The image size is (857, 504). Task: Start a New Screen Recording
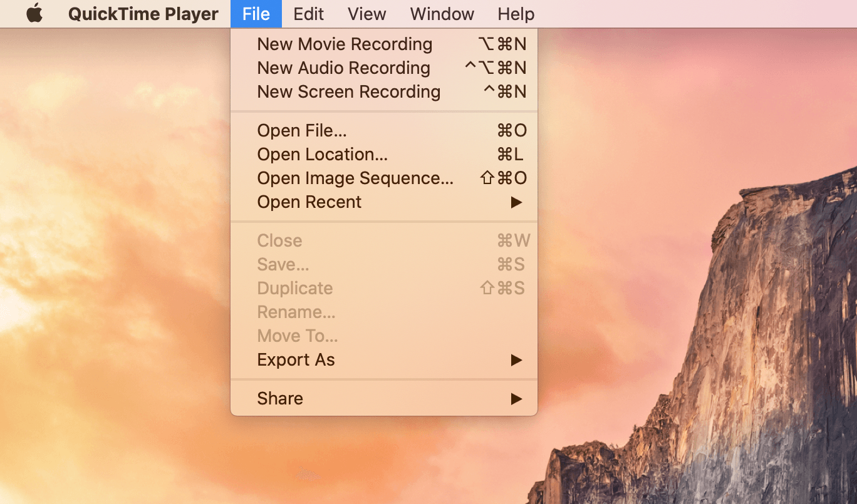[x=348, y=91]
